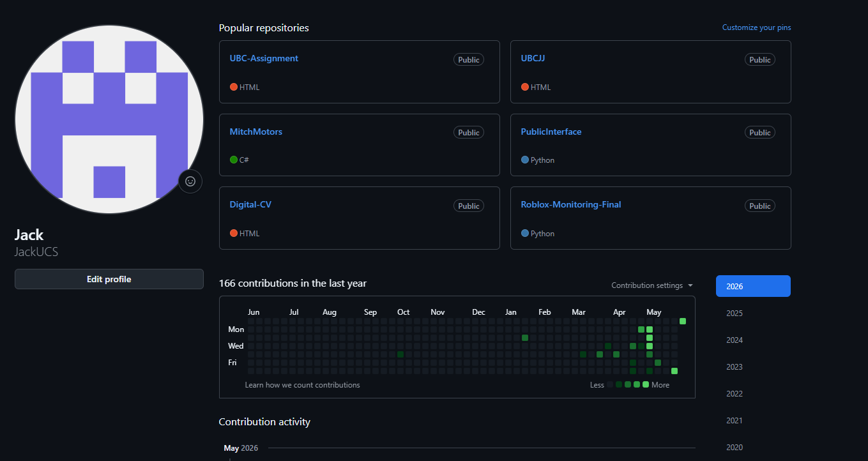Click the green contribution cell under Jan
Viewport: 868px width, 461px height.
pyautogui.click(x=525, y=337)
